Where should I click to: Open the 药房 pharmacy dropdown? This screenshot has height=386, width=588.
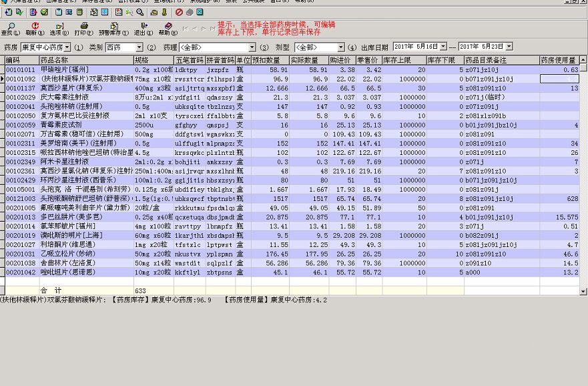click(67, 47)
